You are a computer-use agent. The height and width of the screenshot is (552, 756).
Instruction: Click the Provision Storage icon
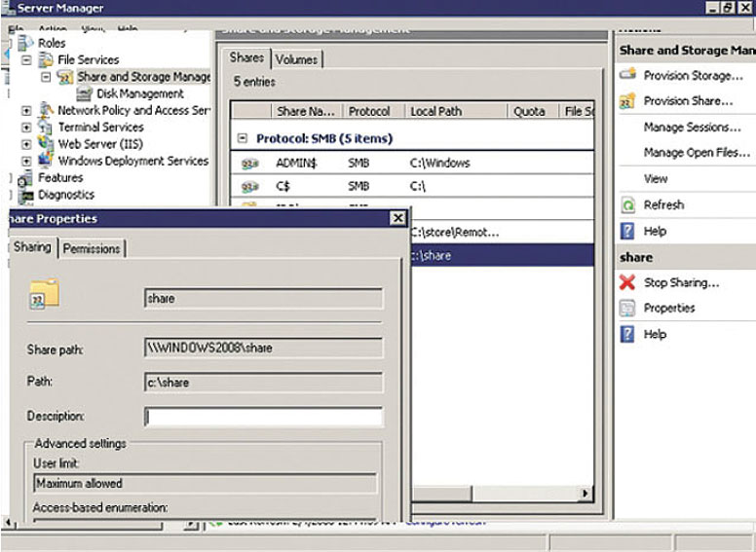coord(627,75)
